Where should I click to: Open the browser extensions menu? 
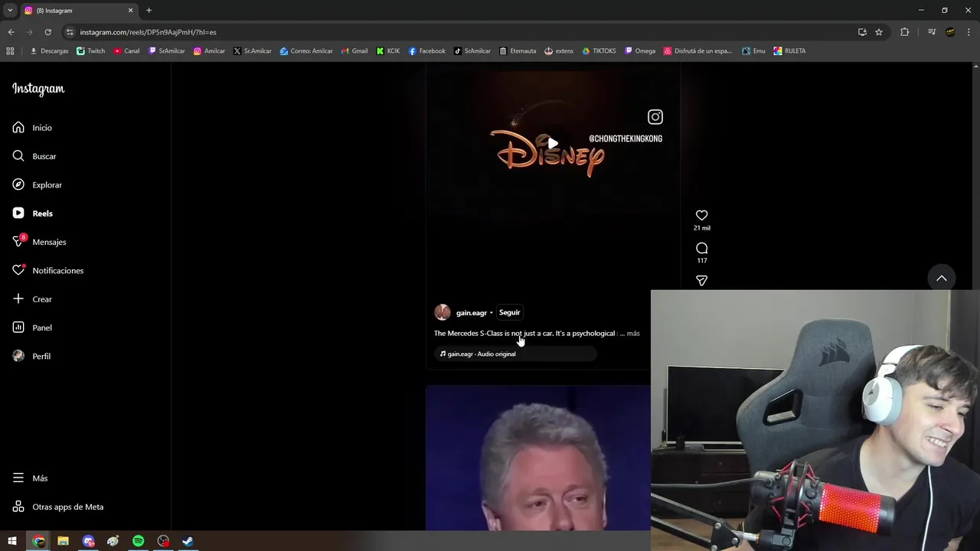[x=904, y=32]
